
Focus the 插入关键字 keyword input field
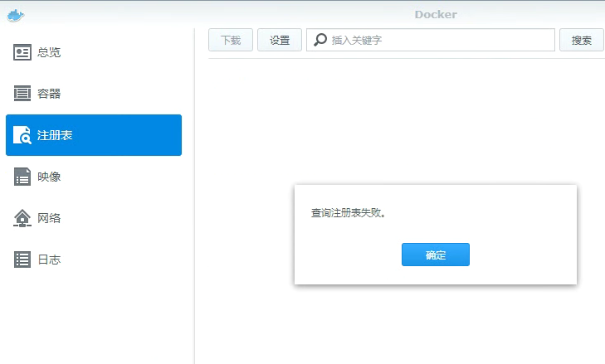(431, 40)
